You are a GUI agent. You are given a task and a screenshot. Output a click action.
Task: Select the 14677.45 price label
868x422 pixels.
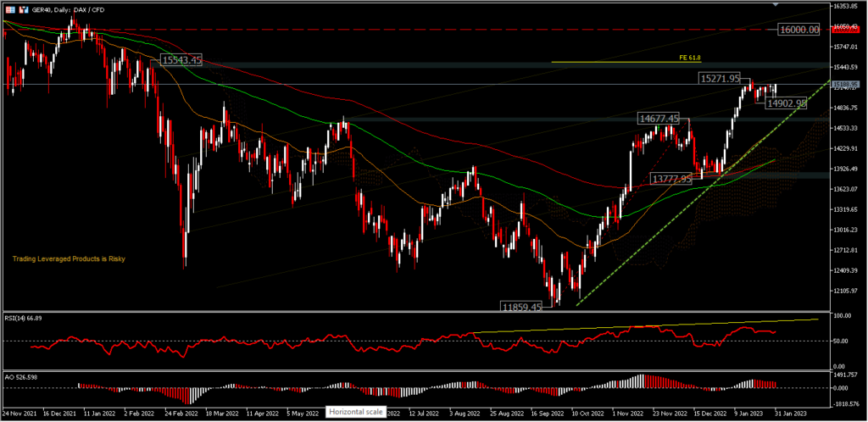[660, 119]
